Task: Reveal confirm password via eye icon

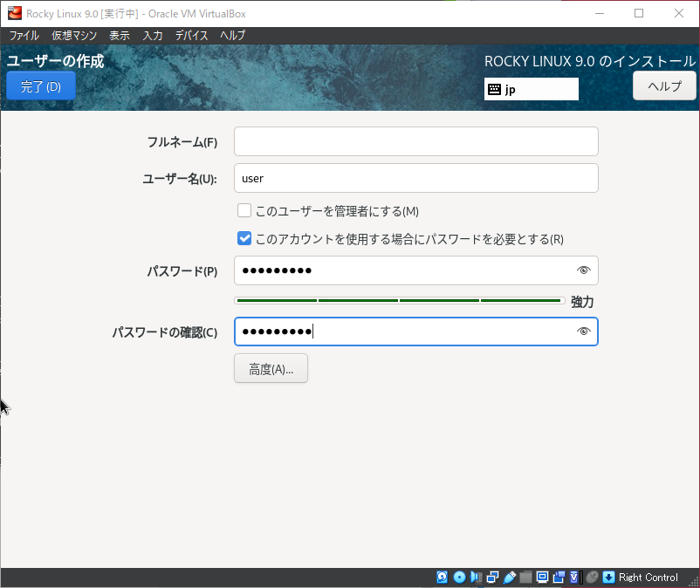Action: [x=584, y=332]
